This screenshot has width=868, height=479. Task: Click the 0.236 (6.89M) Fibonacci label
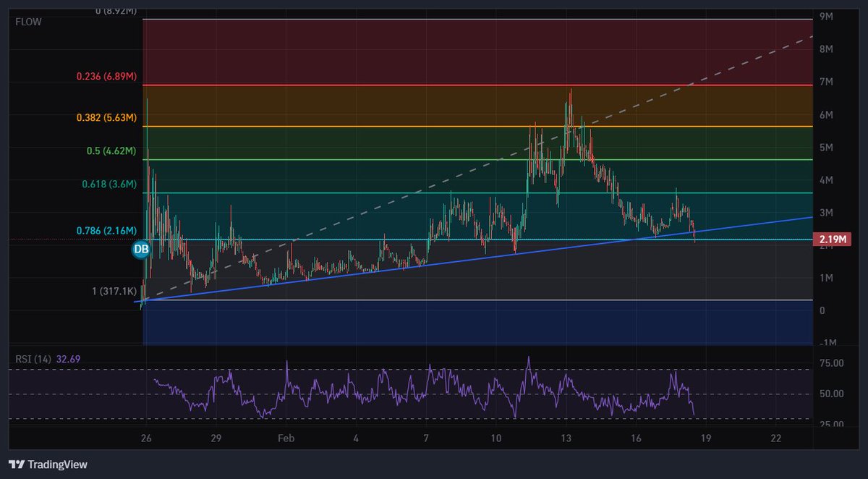point(106,75)
